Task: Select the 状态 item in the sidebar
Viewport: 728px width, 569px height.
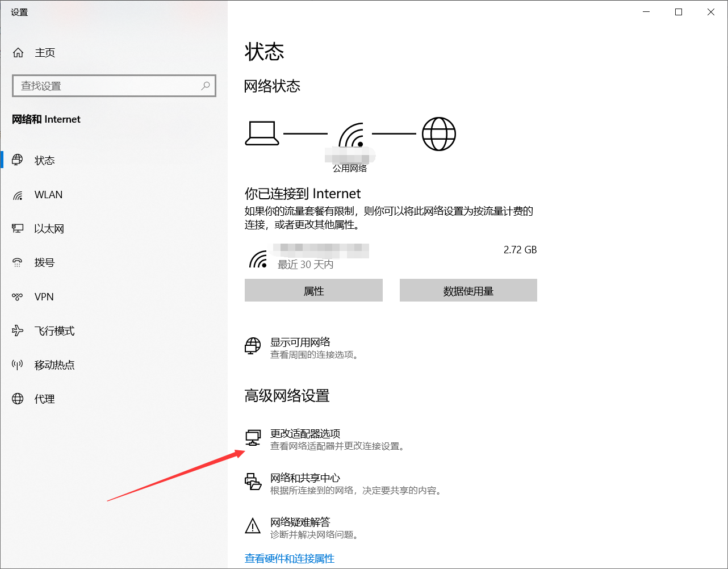Action: pyautogui.click(x=44, y=160)
